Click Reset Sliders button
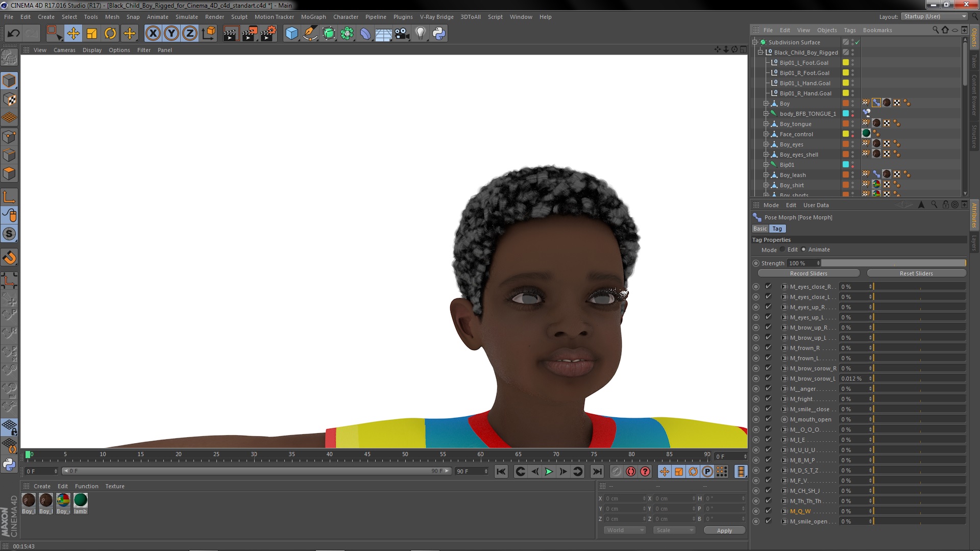980x551 pixels. 916,273
